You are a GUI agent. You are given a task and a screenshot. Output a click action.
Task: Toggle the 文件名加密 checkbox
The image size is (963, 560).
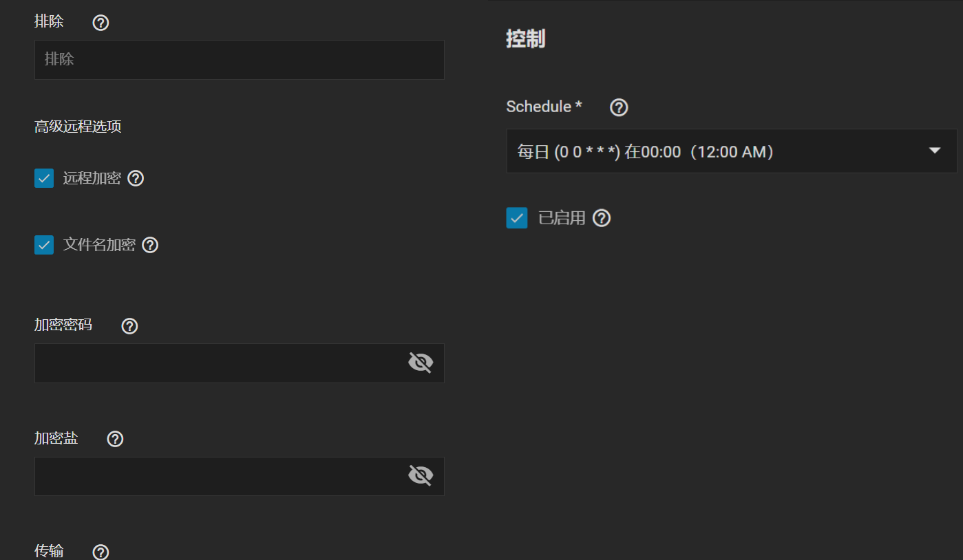[44, 245]
